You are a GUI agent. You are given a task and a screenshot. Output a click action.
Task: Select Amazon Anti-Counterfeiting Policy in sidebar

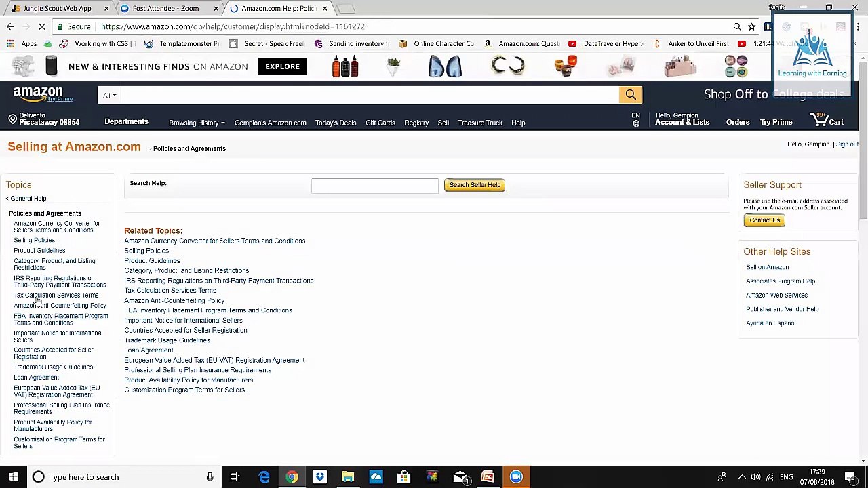pyautogui.click(x=60, y=306)
